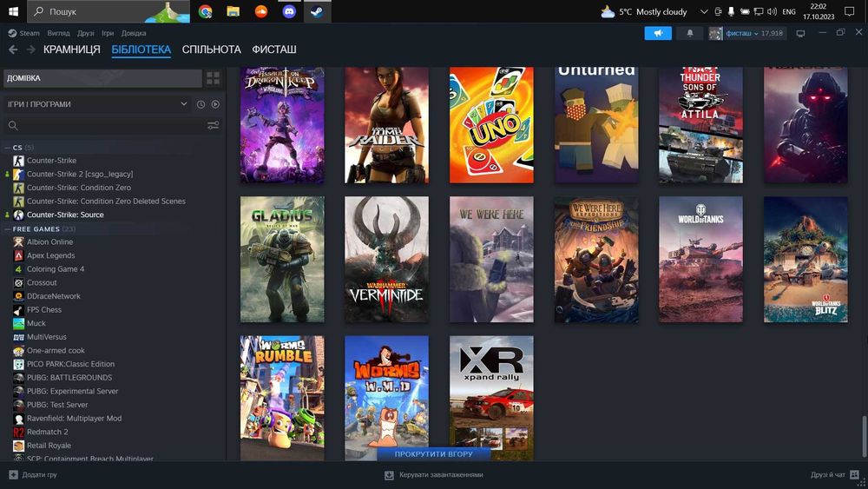Viewport: 868px width, 489px height.
Task: Open the Вигляд menu
Action: click(x=58, y=33)
